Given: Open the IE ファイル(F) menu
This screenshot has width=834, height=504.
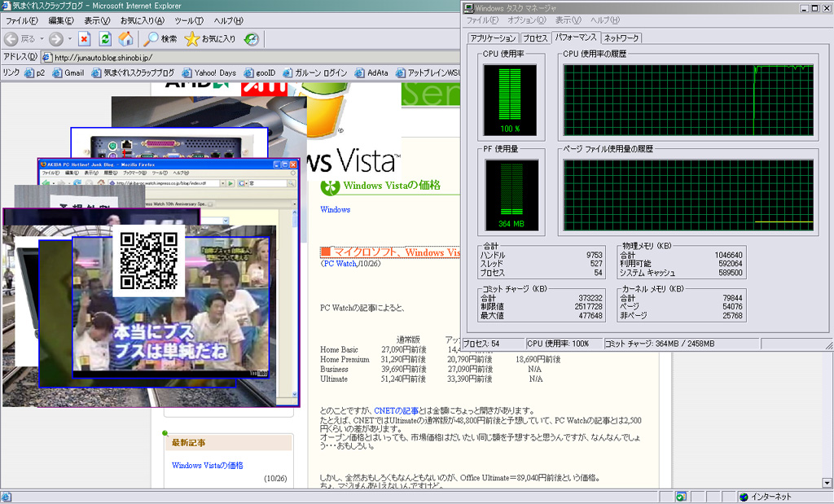Looking at the screenshot, I should coord(21,20).
